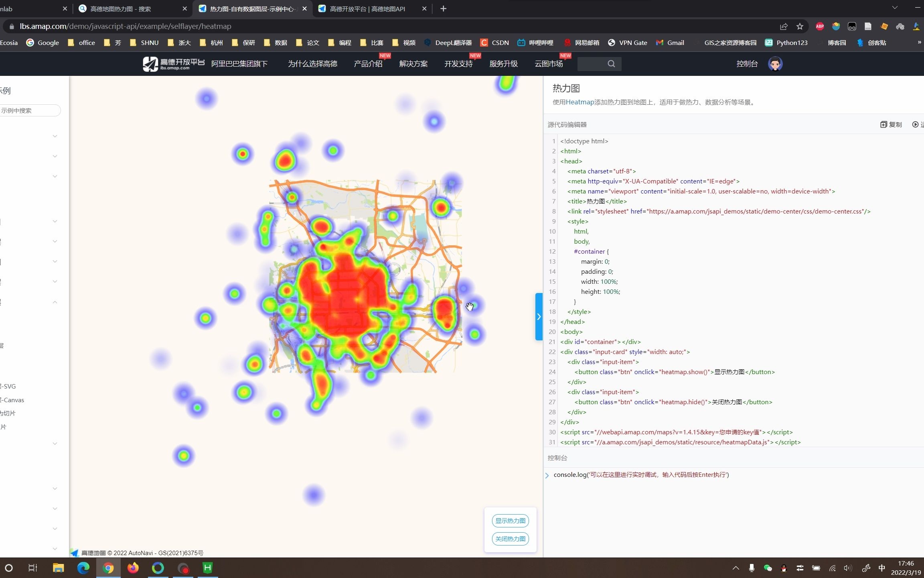Show hidden tray icons chevron
The image size is (924, 578).
736,568
